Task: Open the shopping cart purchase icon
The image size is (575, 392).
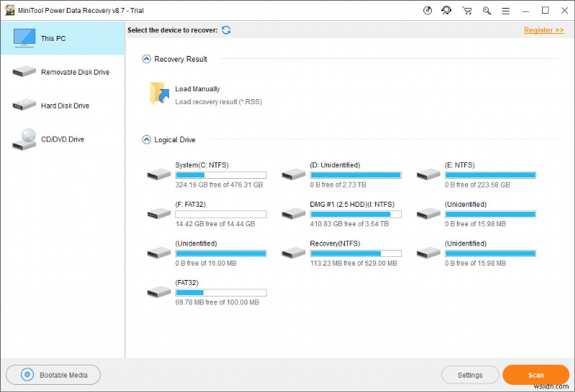Action: (466, 11)
